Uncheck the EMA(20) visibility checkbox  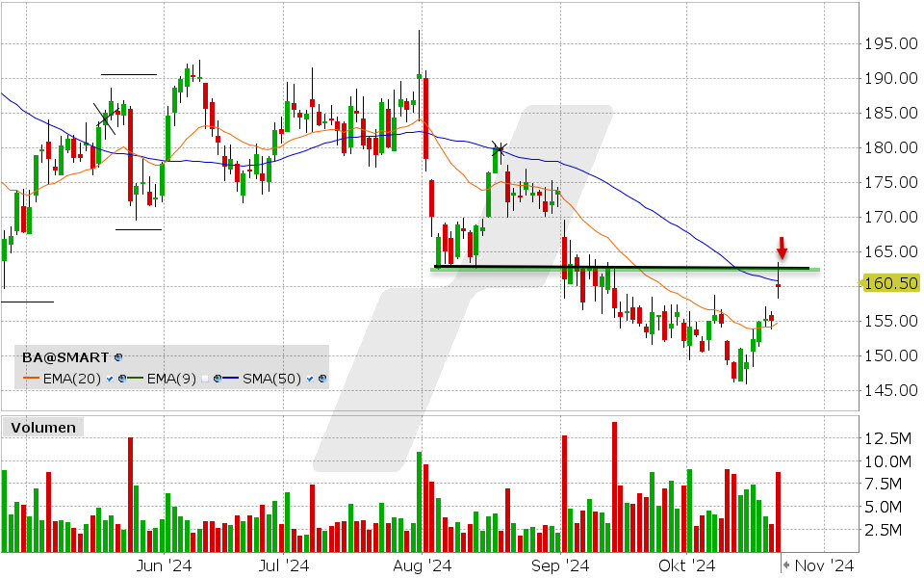pos(110,379)
